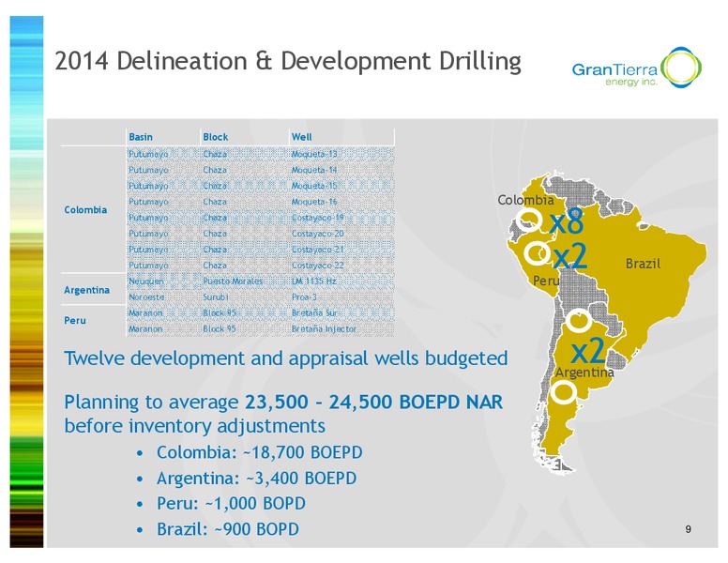
Task: Click the Argentina label on the map
Action: [x=584, y=373]
